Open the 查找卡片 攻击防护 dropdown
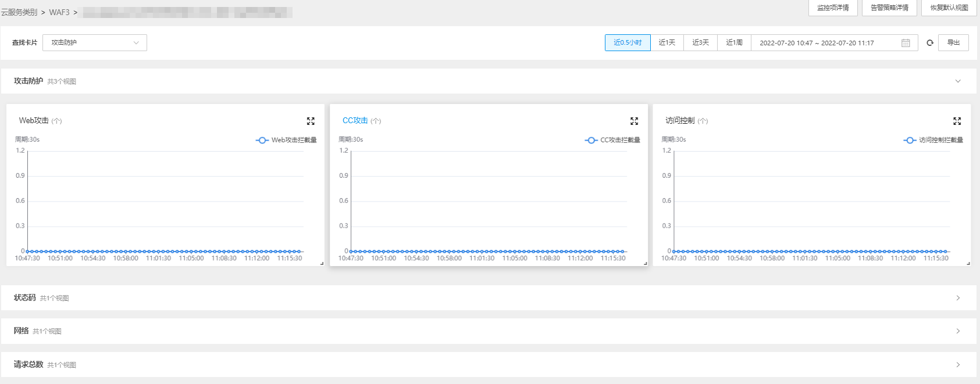This screenshot has width=980, height=384. click(95, 42)
